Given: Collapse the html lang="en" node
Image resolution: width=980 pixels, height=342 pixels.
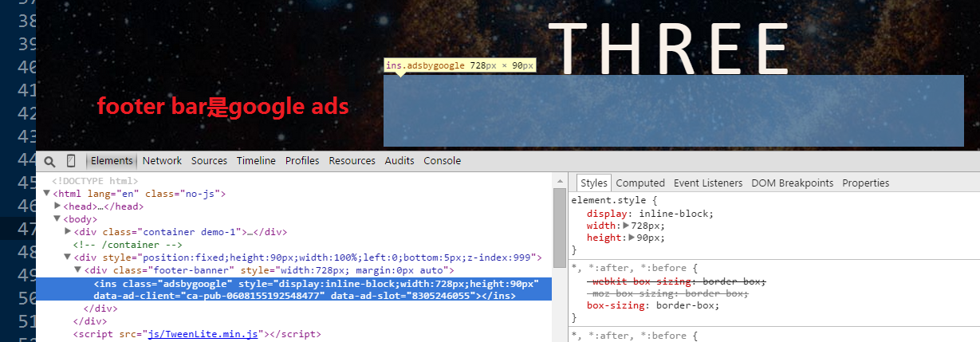Looking at the screenshot, I should pos(47,194).
